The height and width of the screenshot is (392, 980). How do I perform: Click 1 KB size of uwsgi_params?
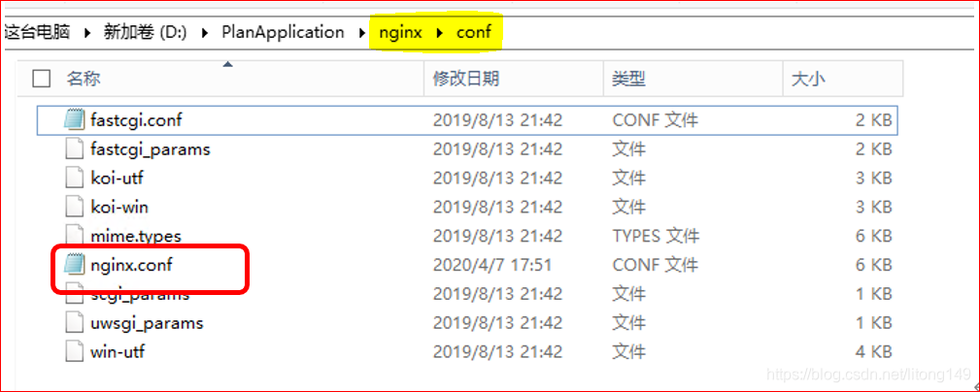pos(874,323)
